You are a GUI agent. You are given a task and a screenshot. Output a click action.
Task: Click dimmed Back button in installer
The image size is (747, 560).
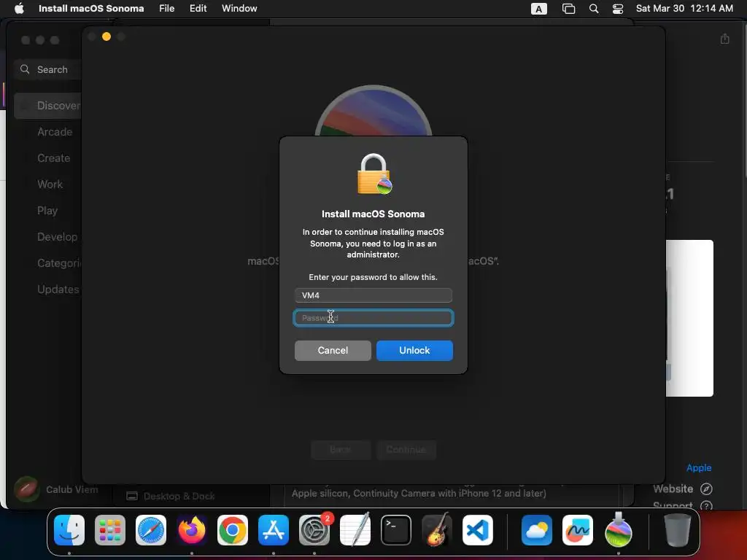pos(341,449)
